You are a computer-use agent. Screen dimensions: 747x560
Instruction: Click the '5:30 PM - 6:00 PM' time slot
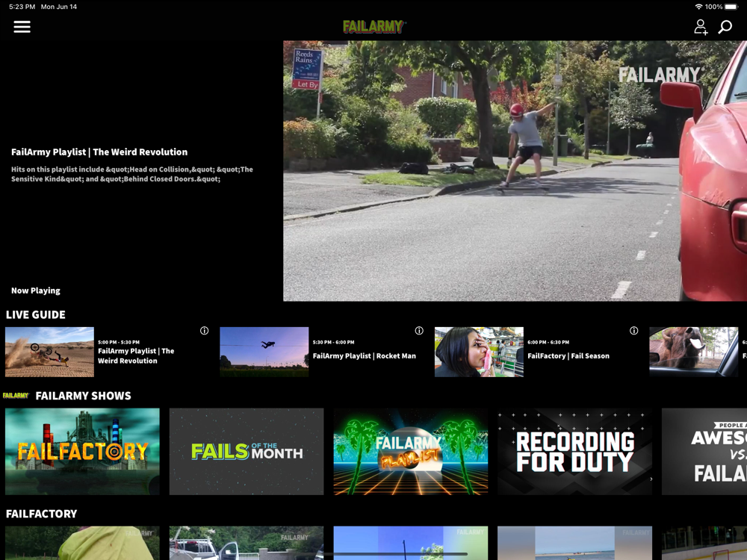[x=333, y=343]
